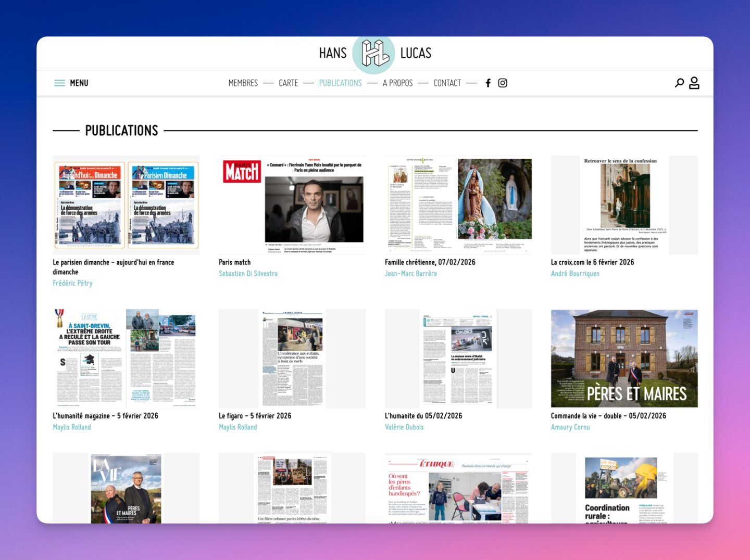Screen dimensions: 750x560
Task: Open the La croix.com confession thumbnail
Action: coord(624,205)
